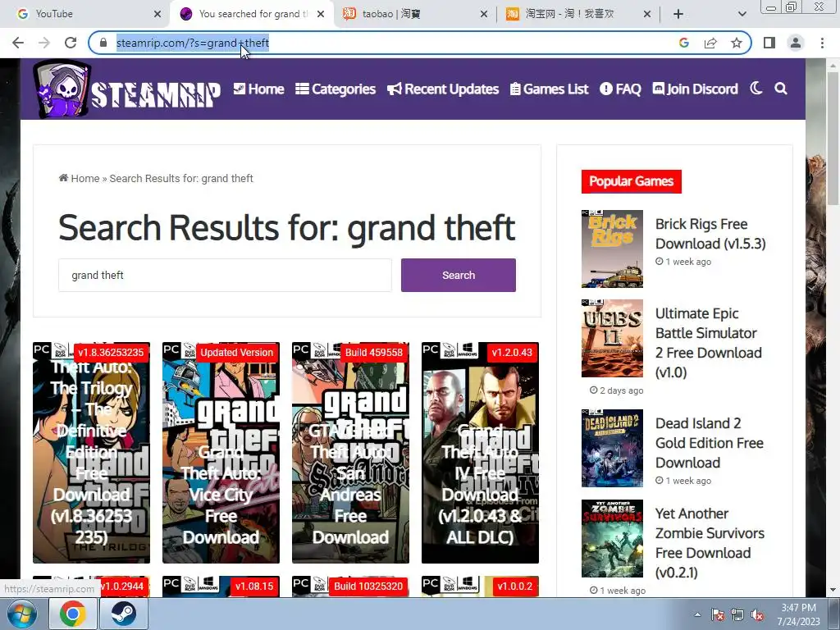Open Action Center flag icon

pos(717,614)
